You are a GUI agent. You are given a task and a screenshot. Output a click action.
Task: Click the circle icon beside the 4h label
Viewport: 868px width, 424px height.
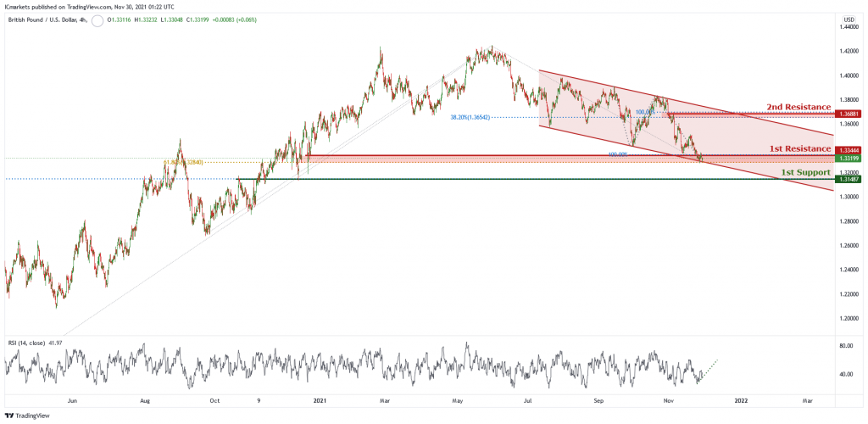click(97, 20)
